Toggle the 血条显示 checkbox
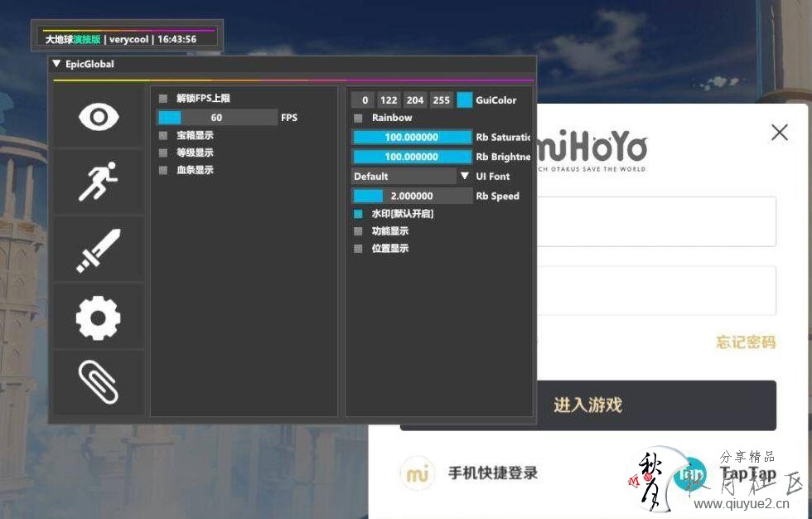This screenshot has width=812, height=519. pyautogui.click(x=163, y=170)
